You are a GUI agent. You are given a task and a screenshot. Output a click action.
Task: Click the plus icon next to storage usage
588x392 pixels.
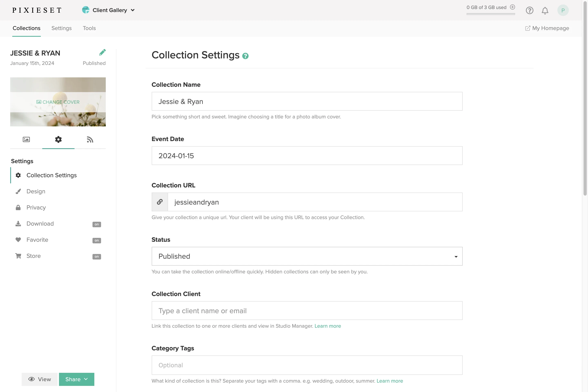(x=513, y=7)
